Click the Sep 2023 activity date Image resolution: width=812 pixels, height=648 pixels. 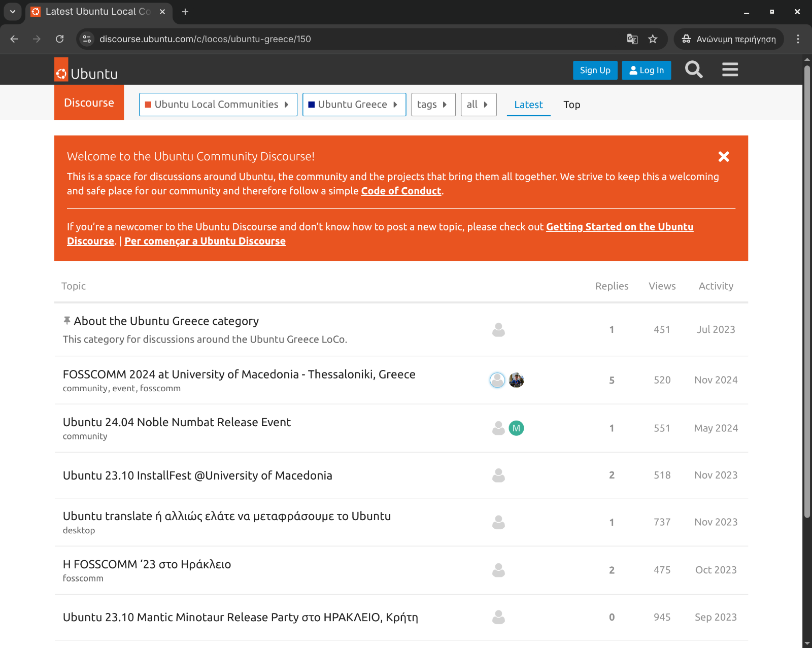(716, 617)
